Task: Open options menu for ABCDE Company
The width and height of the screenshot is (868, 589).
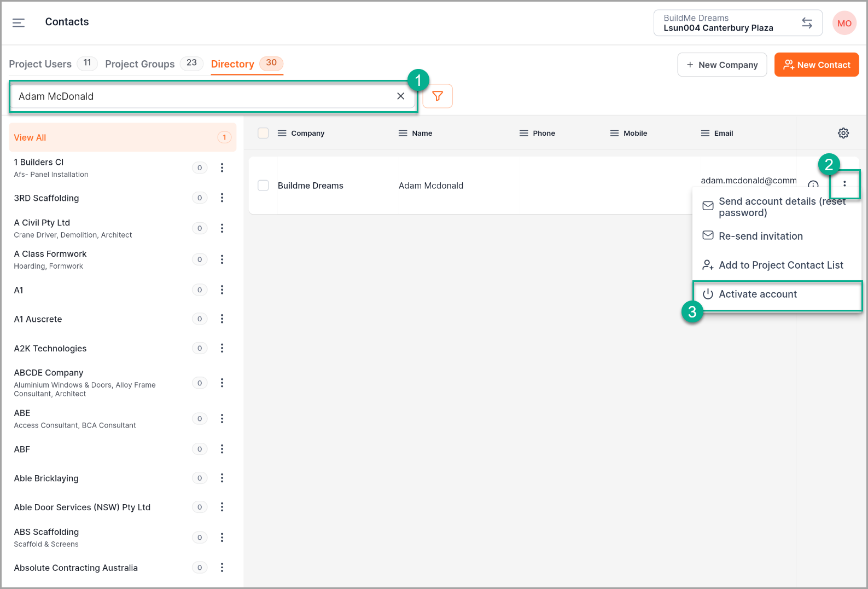Action: pos(222,383)
